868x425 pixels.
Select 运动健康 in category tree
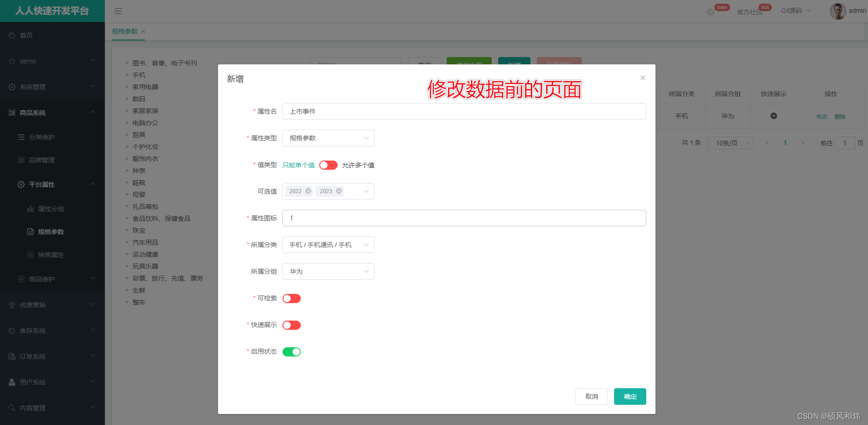tap(145, 254)
